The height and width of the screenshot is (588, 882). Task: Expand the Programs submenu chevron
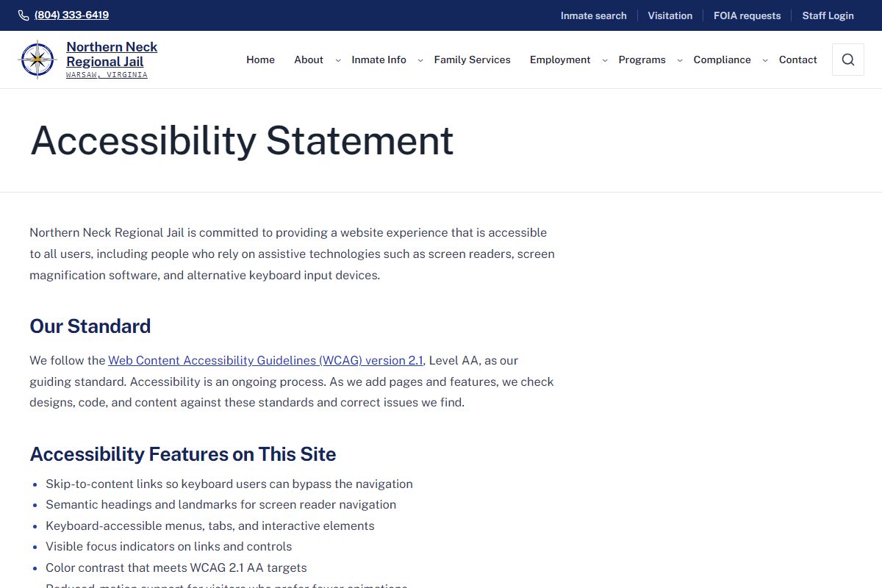680,60
